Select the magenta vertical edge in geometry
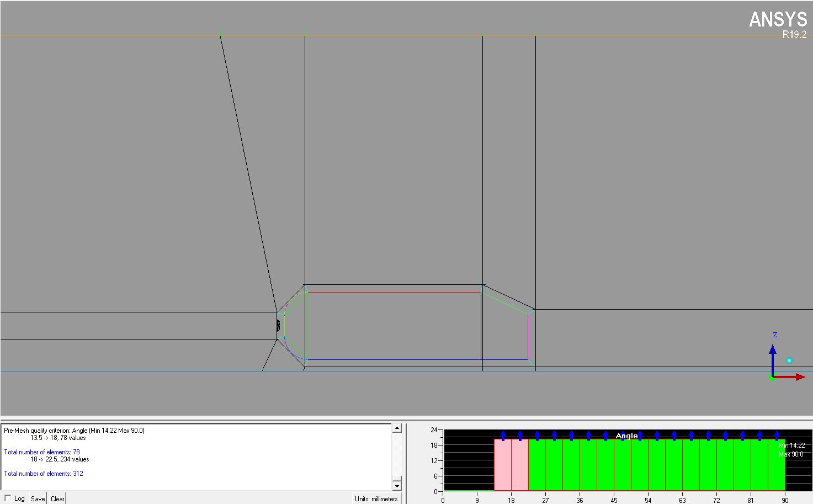 (528, 337)
